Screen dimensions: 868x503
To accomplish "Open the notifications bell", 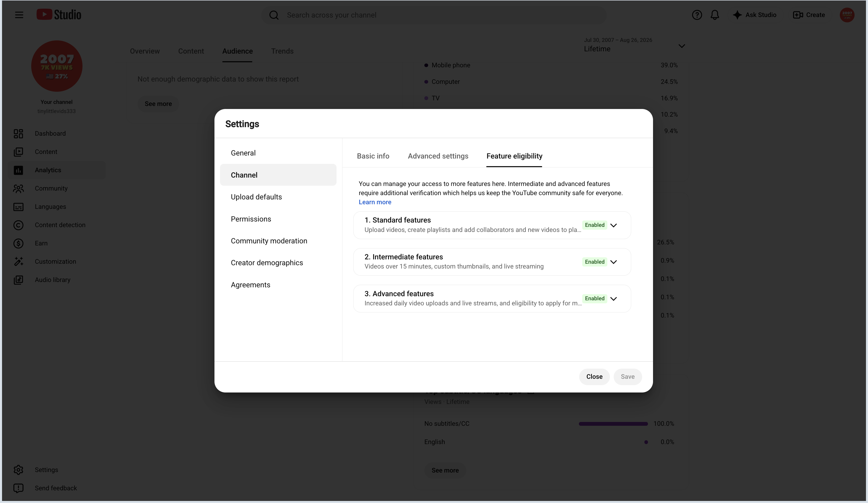I will tap(715, 15).
